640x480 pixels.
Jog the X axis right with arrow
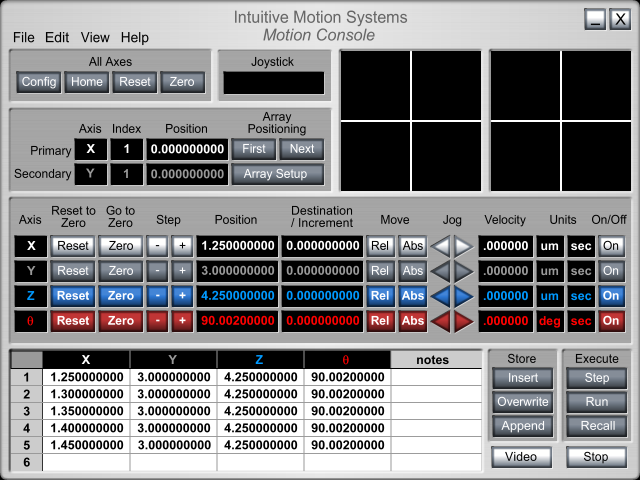(462, 246)
